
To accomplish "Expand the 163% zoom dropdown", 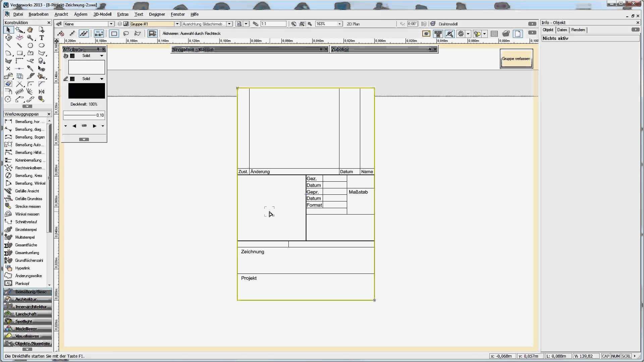I will (339, 24).
